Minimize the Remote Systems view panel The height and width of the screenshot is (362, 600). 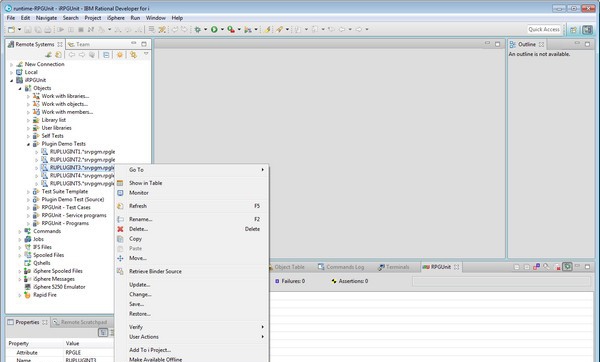point(134,44)
